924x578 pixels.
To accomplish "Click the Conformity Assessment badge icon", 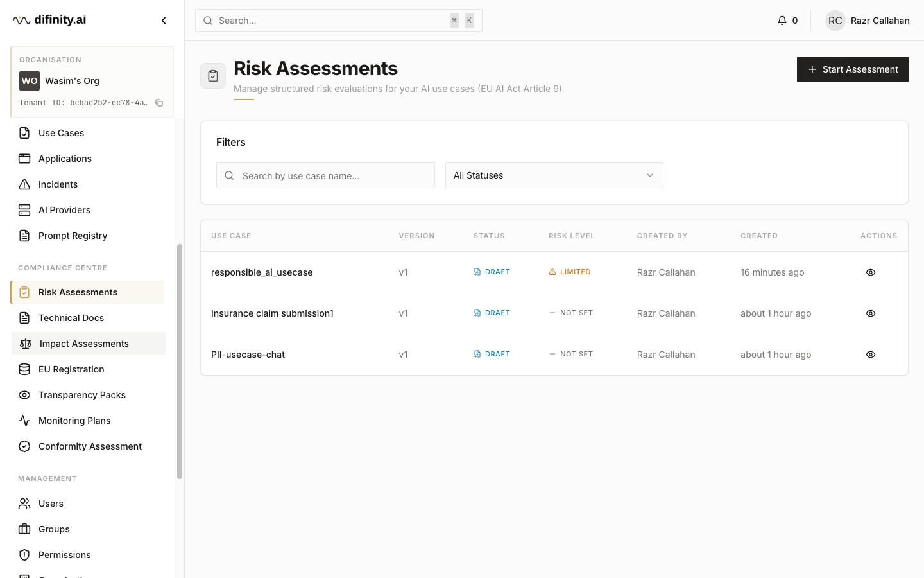I will pyautogui.click(x=24, y=446).
